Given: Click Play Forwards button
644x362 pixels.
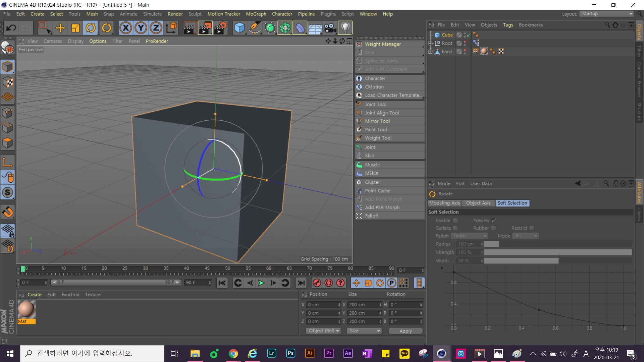Looking at the screenshot, I should click(261, 283).
